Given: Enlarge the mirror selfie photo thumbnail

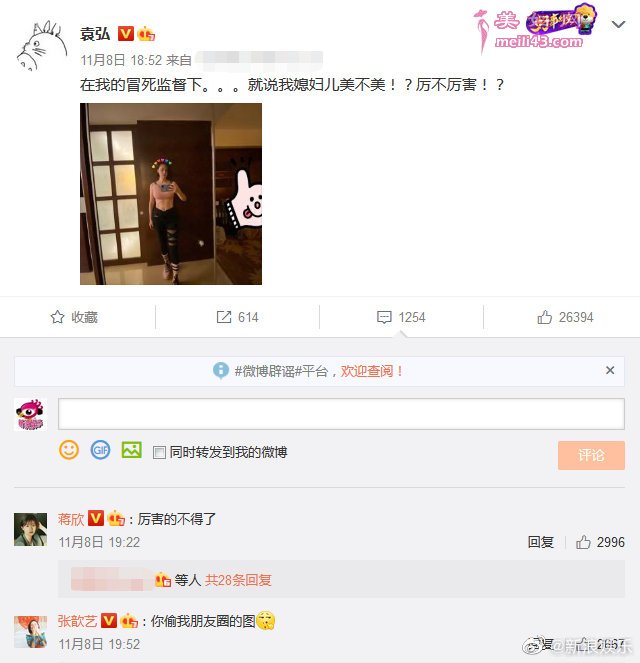Looking at the screenshot, I should point(171,194).
